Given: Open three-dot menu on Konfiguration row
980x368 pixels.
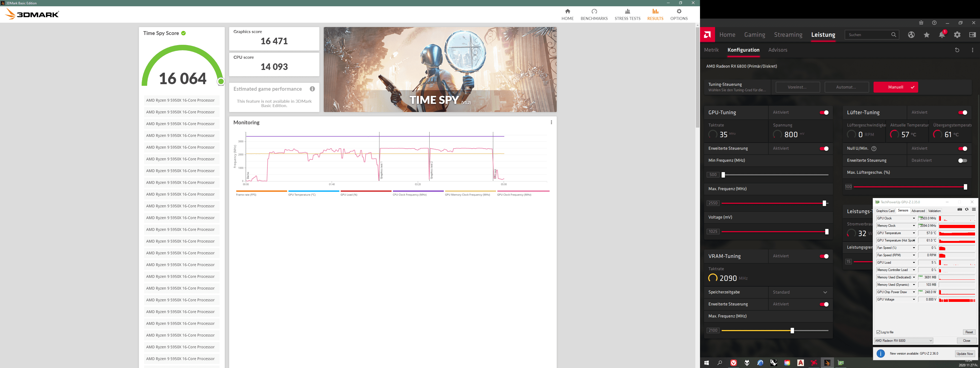Looking at the screenshot, I should point(972,50).
